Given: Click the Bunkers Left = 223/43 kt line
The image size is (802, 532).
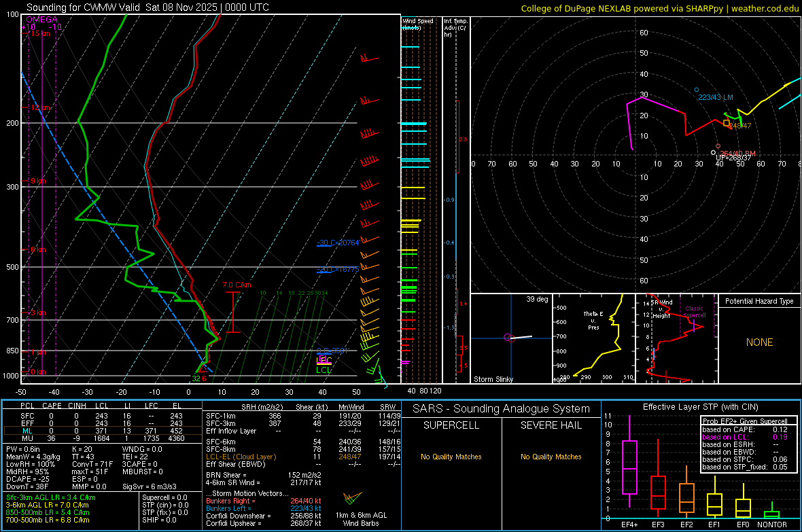Looking at the screenshot, I should point(264,508).
